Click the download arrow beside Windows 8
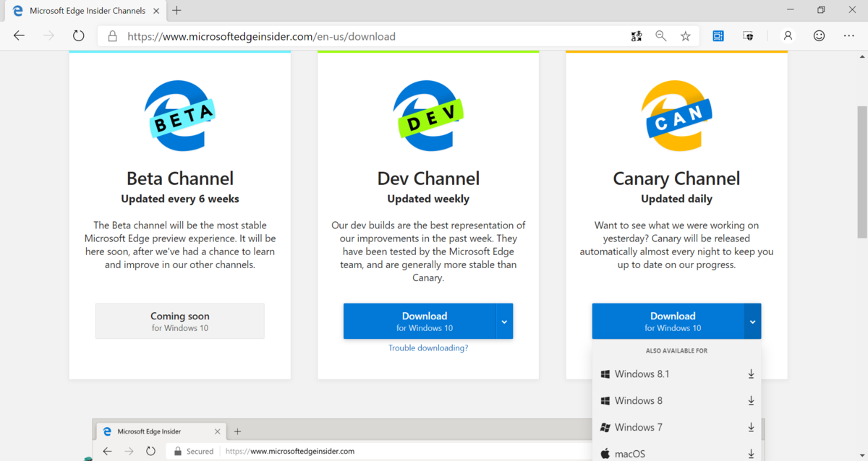The height and width of the screenshot is (461, 868). [x=751, y=401]
